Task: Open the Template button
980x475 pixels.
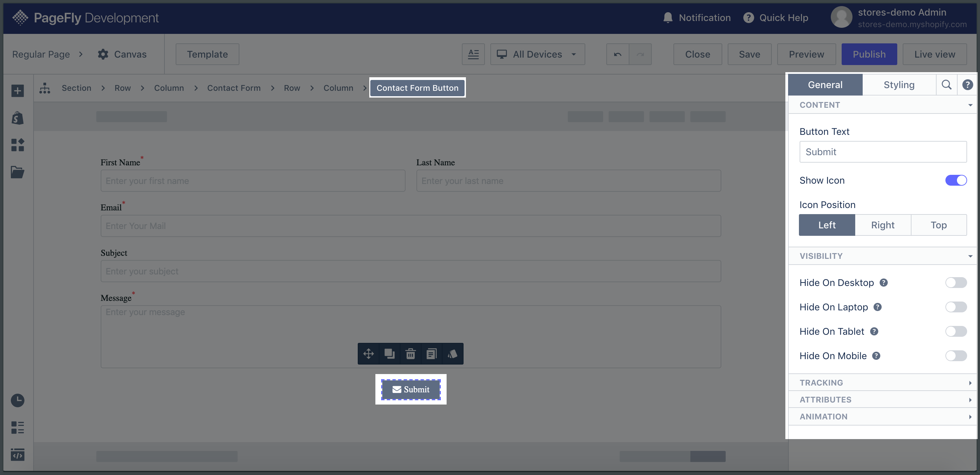Action: click(x=207, y=54)
